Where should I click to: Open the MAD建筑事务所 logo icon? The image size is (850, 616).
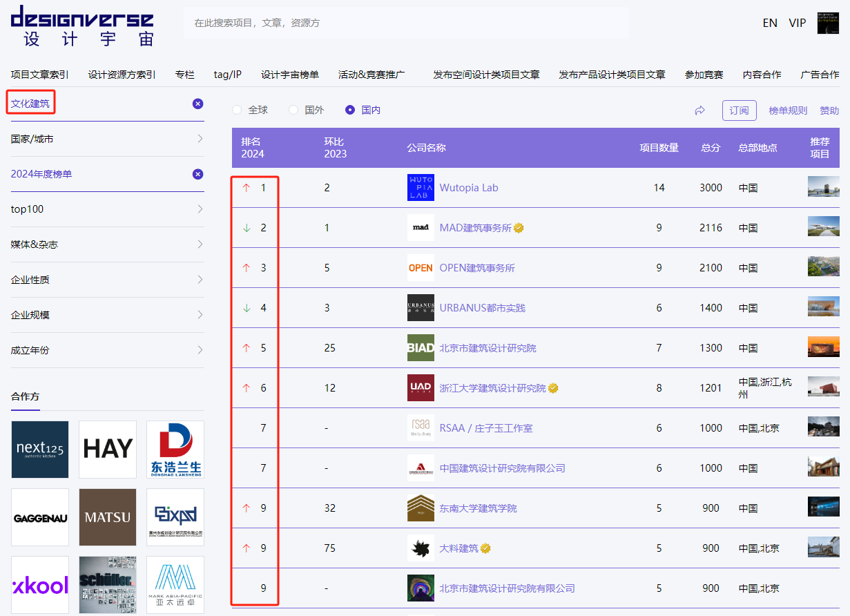pos(421,228)
